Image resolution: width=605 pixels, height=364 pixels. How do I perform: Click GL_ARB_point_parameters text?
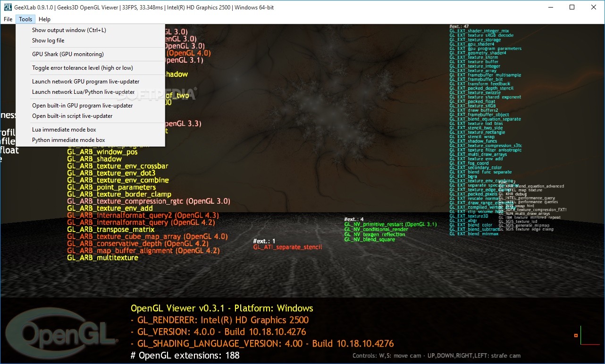[112, 187]
